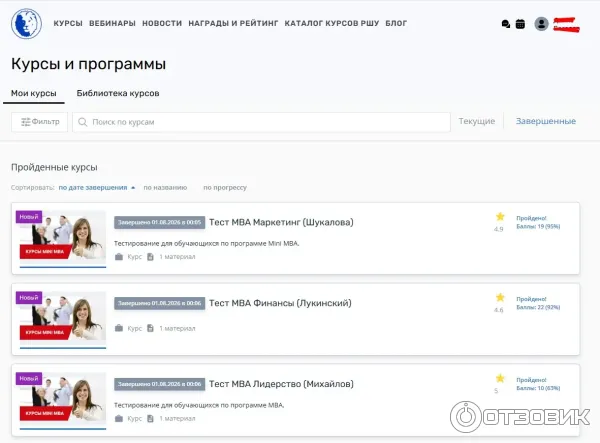Switch to Мои курсы tab
600x443 pixels.
pos(34,93)
